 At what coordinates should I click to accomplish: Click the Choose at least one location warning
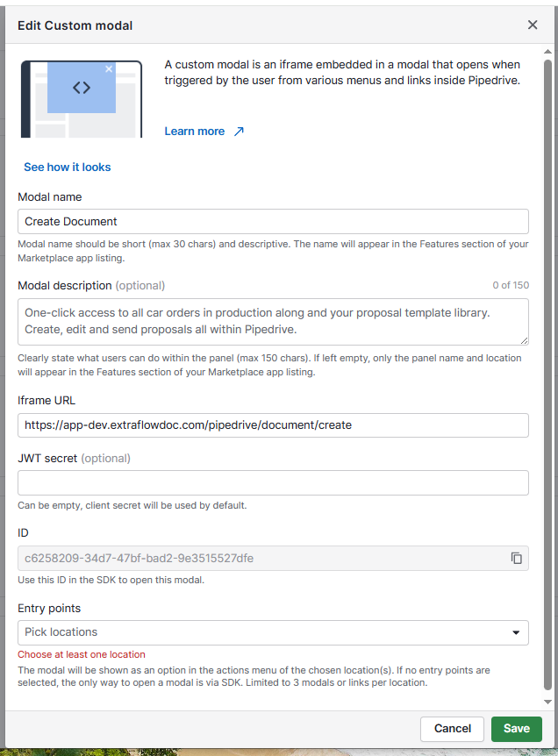tap(80, 654)
